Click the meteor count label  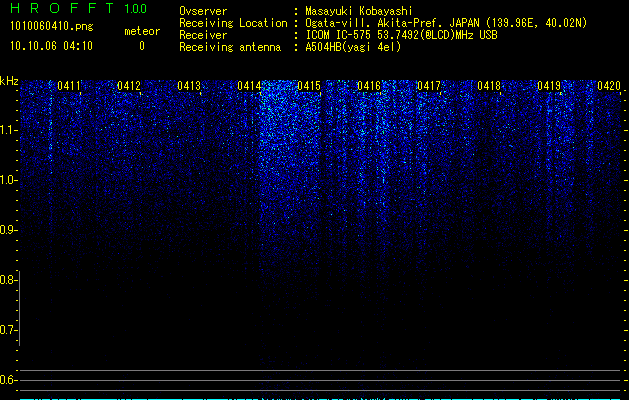point(142,31)
